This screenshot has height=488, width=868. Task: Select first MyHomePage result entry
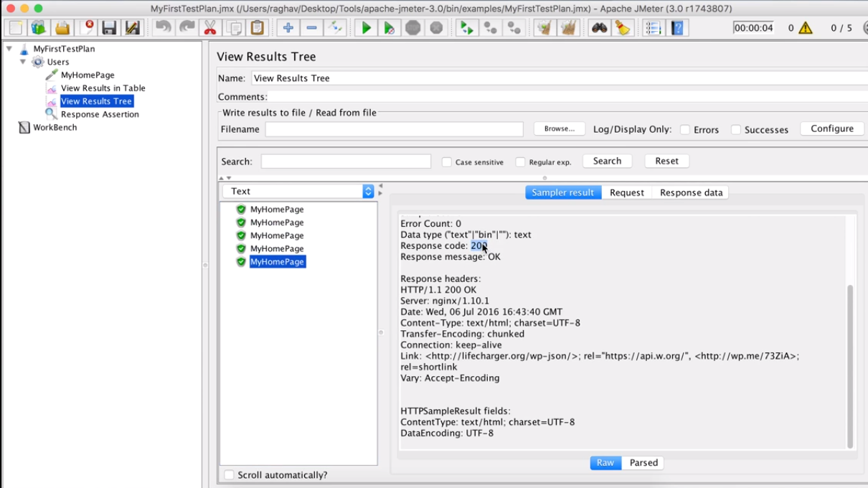[277, 210]
